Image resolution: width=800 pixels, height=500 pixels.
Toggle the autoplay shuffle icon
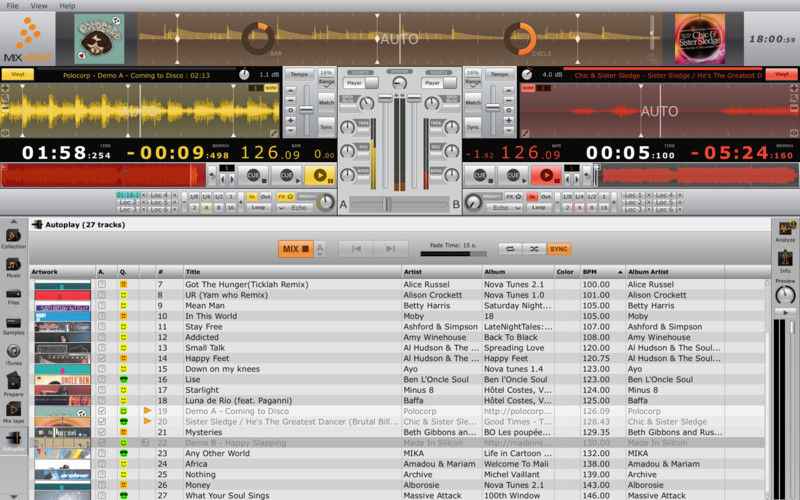pos(534,248)
